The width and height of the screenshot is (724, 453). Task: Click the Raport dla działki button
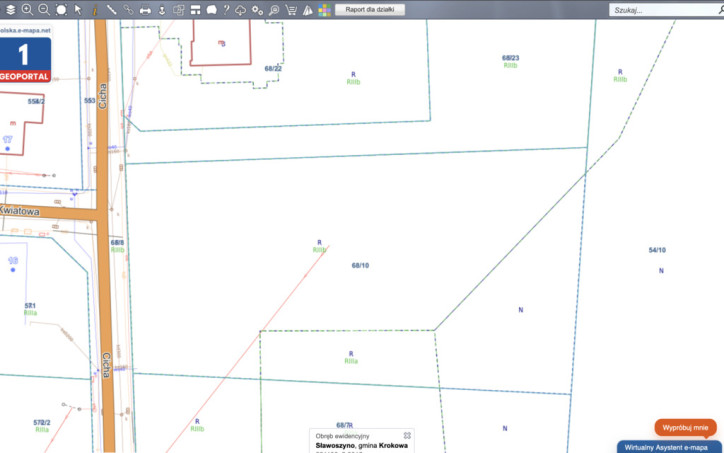point(370,10)
